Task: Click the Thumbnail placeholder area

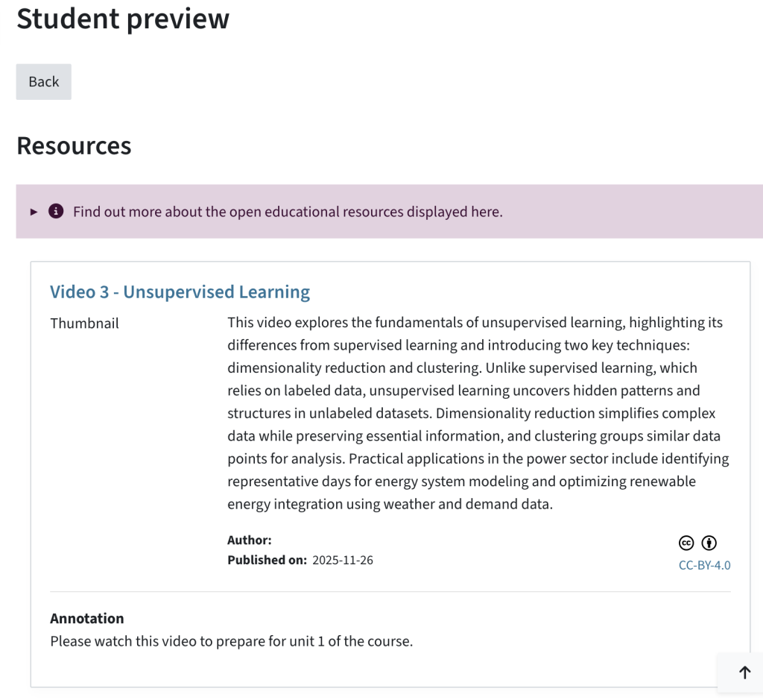Action: pos(83,323)
